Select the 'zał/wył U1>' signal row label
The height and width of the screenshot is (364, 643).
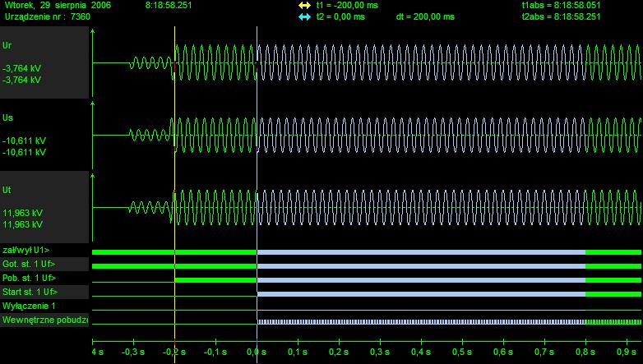tap(25, 250)
